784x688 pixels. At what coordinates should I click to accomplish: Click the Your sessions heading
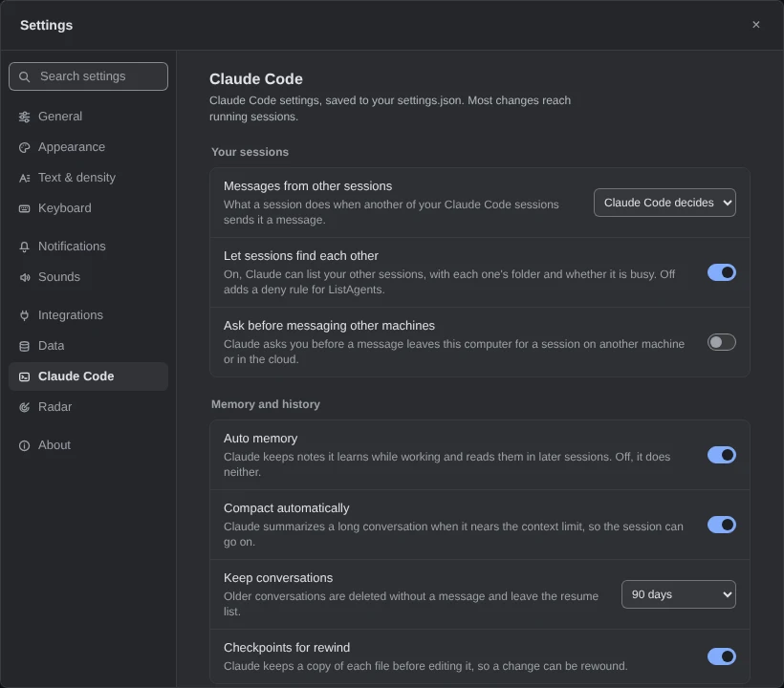coord(250,152)
